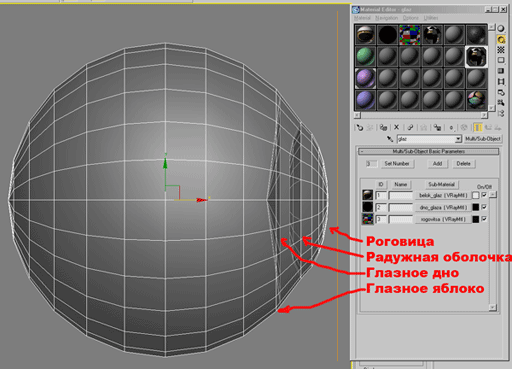Click sub-material list scroll down arrow

(493, 307)
